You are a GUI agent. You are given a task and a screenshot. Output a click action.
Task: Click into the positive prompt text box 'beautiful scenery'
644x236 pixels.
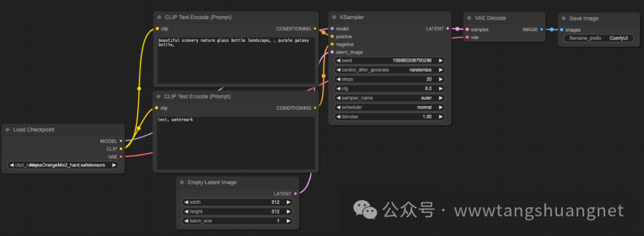(x=236, y=60)
